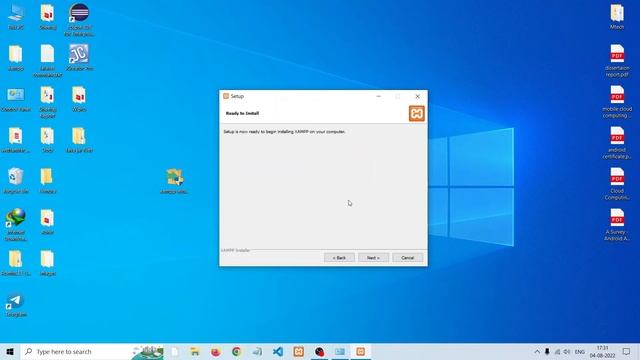Select the Mtech folder on desktop
This screenshot has height=360, width=640.
(x=617, y=16)
